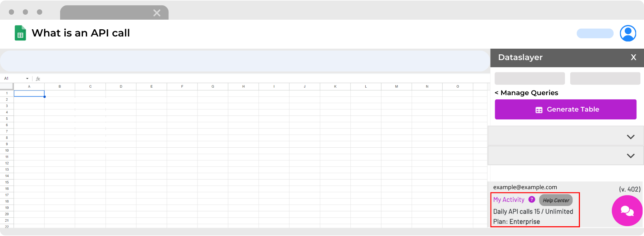
Task: Click the My Activity question mark icon
Action: coord(532,200)
